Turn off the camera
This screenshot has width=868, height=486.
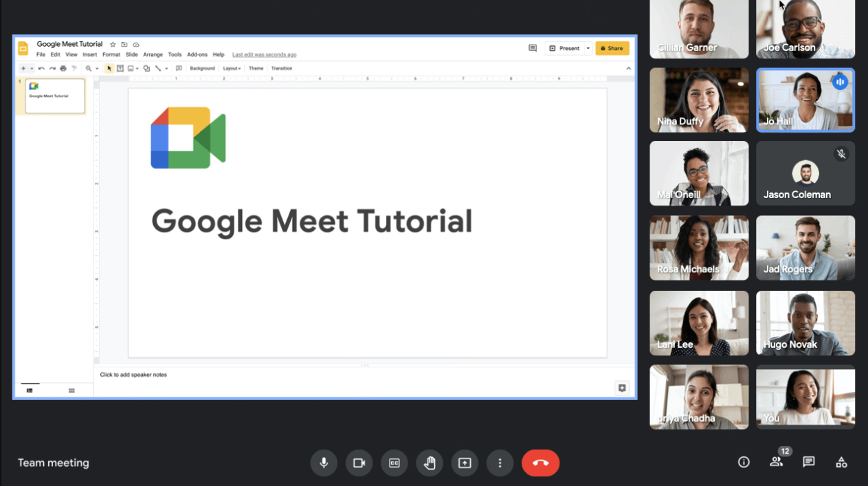point(359,463)
